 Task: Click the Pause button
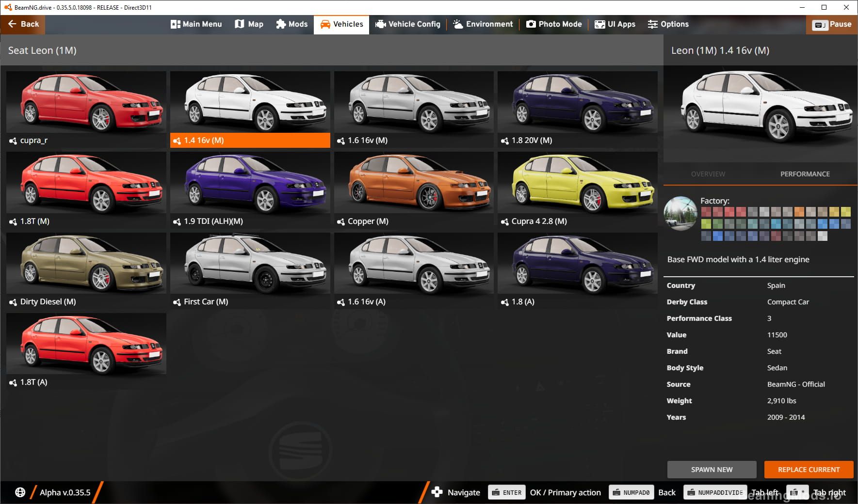[832, 25]
